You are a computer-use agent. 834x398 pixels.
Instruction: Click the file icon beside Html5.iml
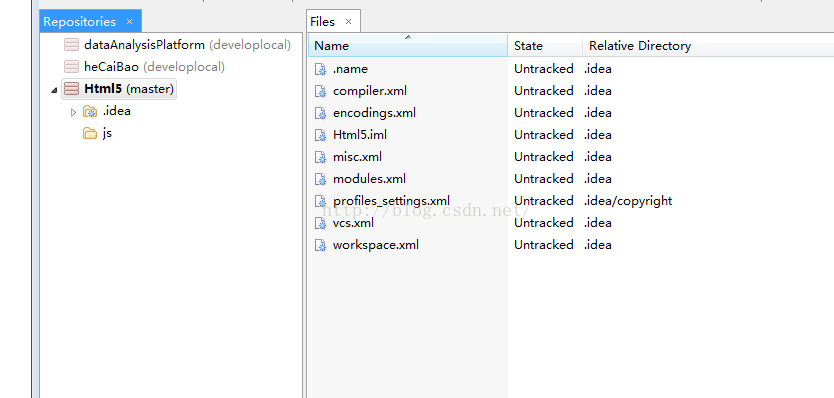click(x=320, y=135)
